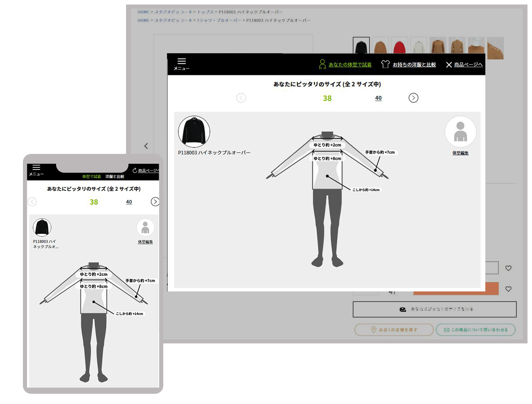532x404 pixels.
Task: Click the あなたにぴったりのサイズを知る button
Action: [x=434, y=309]
